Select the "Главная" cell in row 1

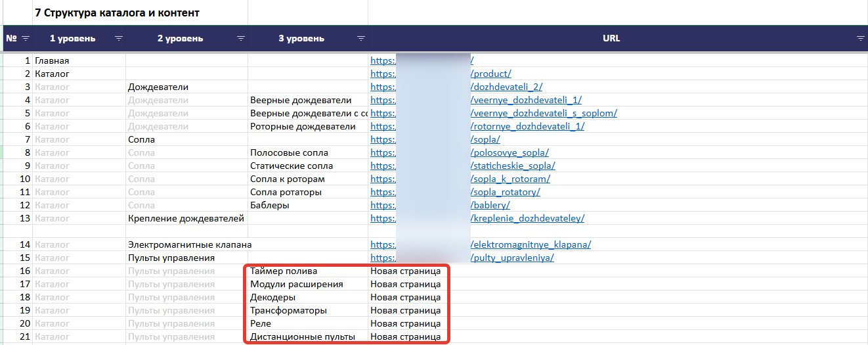point(53,60)
